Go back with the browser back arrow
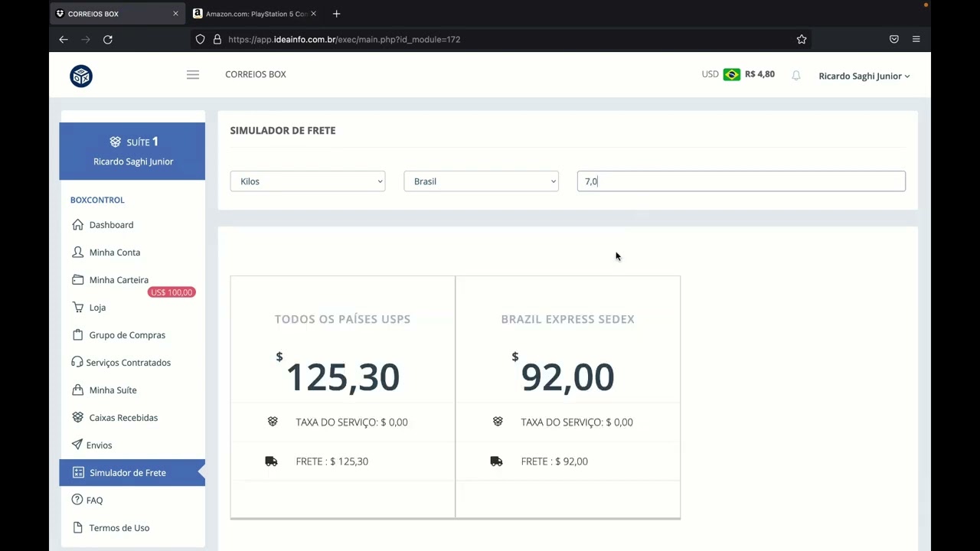This screenshot has height=551, width=980. 64,39
